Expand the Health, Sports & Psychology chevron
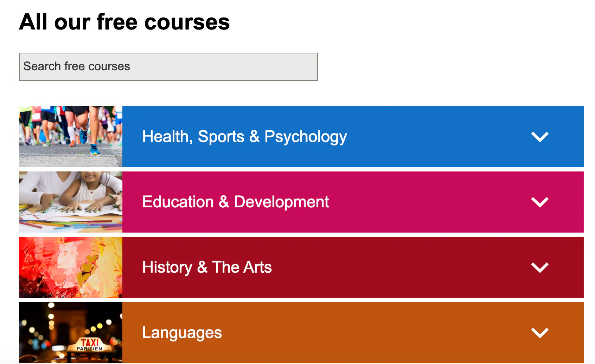 (540, 137)
